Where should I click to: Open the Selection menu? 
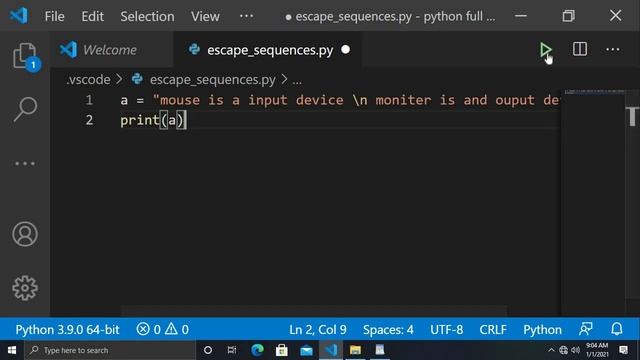147,16
